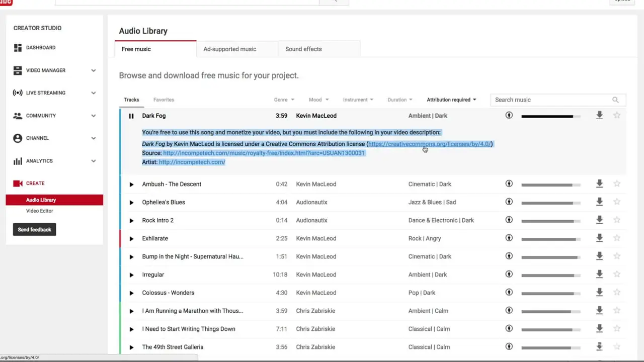This screenshot has width=644, height=362.
Task: Download Rock Intro 2
Action: tap(599, 220)
